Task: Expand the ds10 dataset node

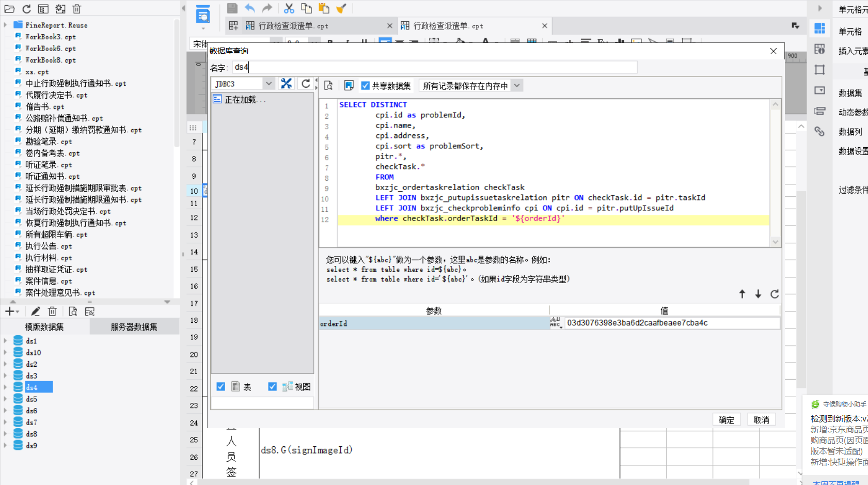Action: (x=5, y=352)
